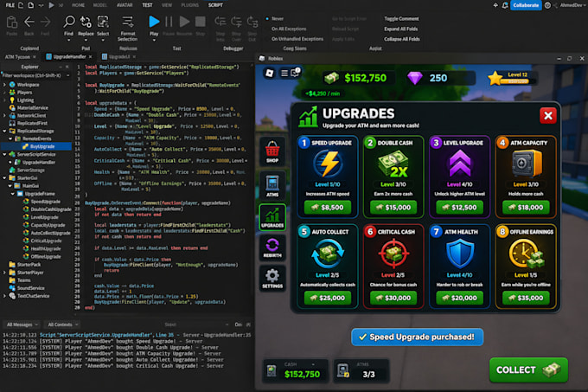
Task: Select the Never break option
Action: point(278,19)
